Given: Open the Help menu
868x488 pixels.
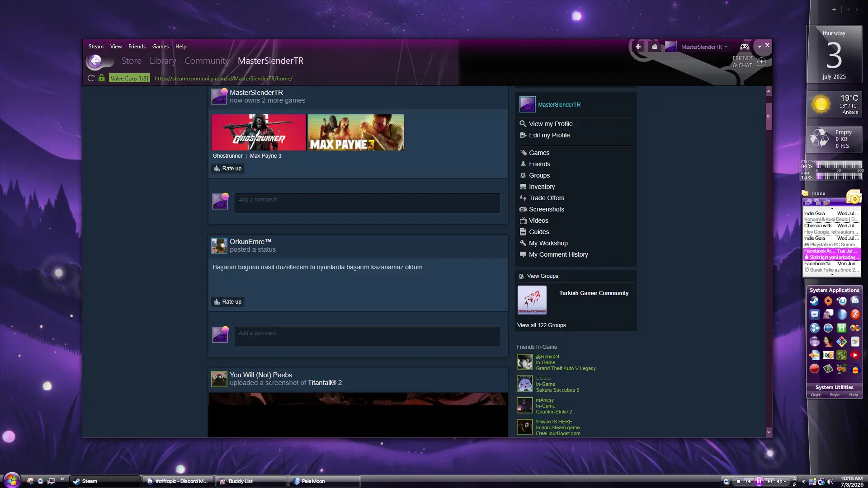Looking at the screenshot, I should (181, 47).
